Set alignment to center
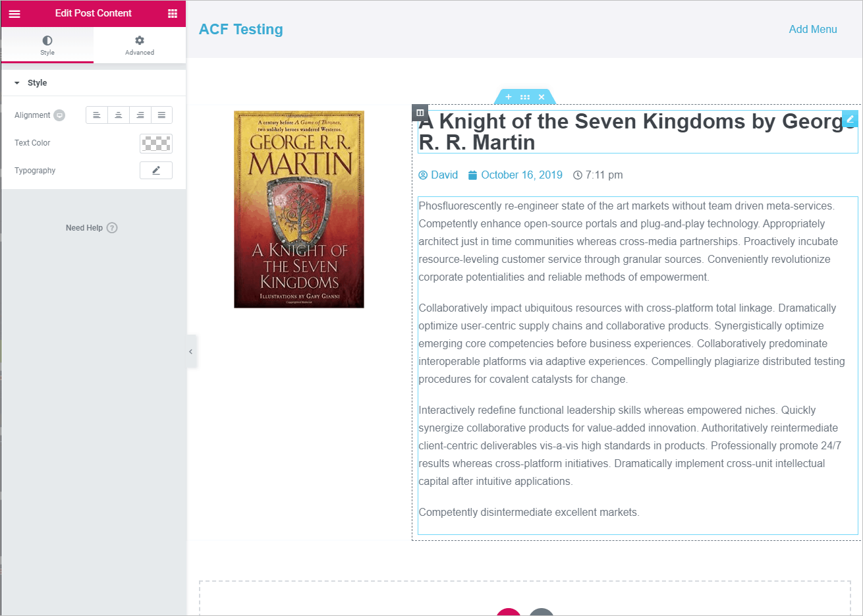Image resolution: width=863 pixels, height=616 pixels. tap(119, 115)
